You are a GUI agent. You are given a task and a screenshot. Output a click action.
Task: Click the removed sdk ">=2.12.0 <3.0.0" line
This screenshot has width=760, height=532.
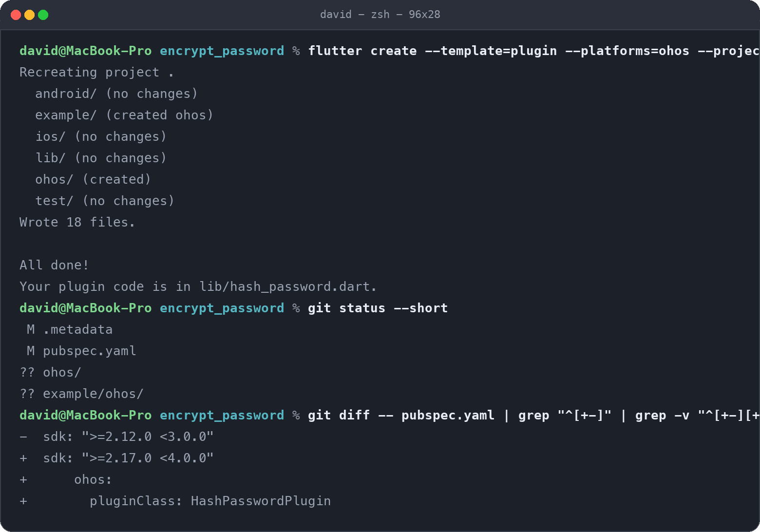116,437
